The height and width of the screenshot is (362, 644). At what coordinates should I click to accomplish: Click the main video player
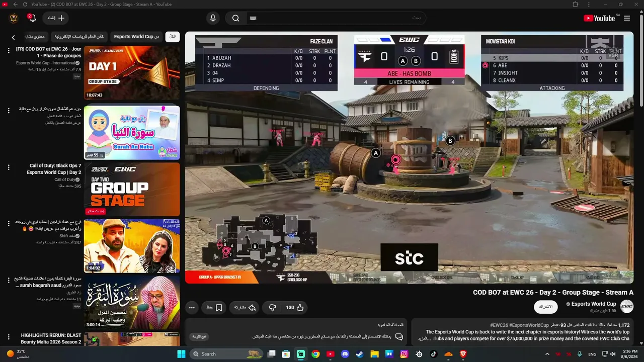tap(409, 157)
